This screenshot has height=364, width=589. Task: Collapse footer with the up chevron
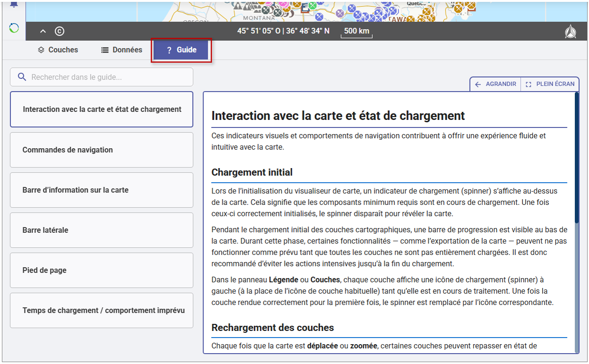click(43, 31)
